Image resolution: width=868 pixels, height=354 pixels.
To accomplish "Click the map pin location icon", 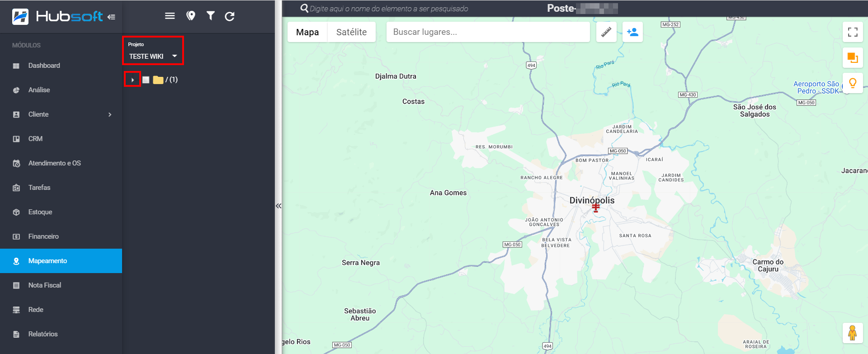I will [191, 16].
